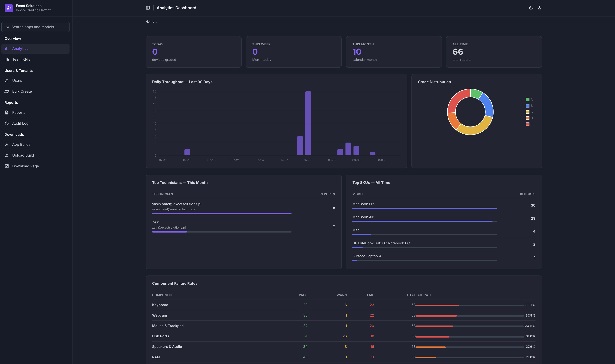Click the Upload Build upload icon
This screenshot has height=364, width=615.
point(7,155)
